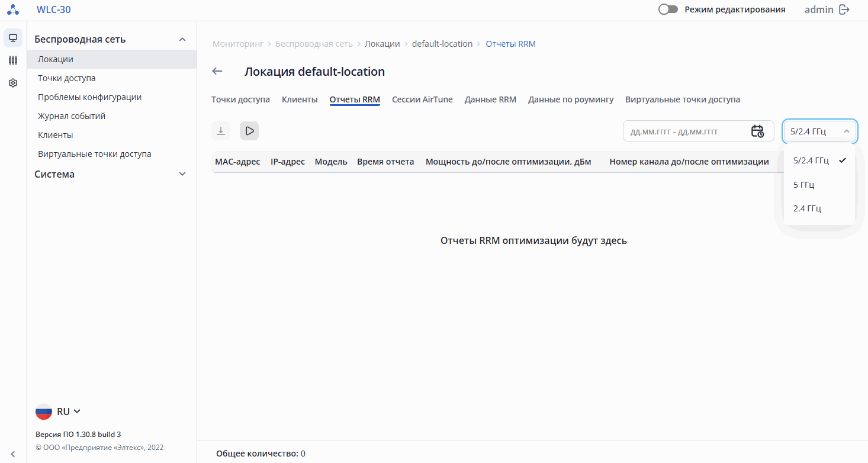Image resolution: width=868 pixels, height=463 pixels.
Task: Open the RU language dropdown
Action: click(x=59, y=411)
